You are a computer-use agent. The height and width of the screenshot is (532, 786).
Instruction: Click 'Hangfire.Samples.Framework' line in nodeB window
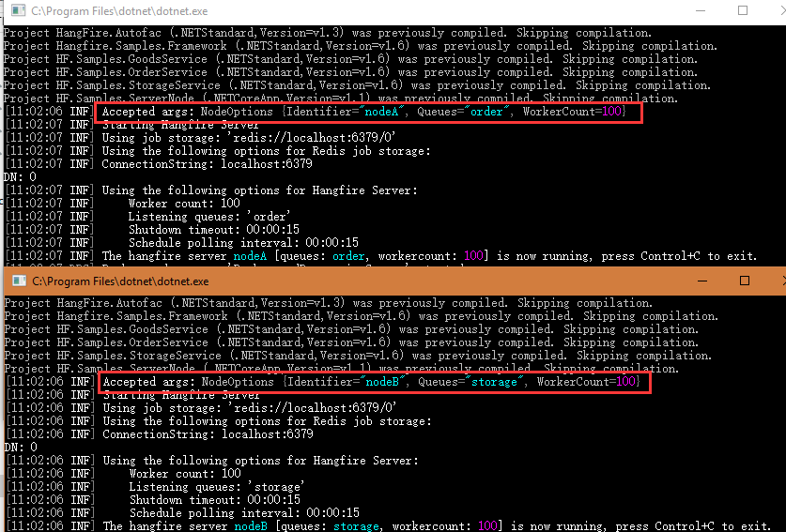tap(362, 315)
